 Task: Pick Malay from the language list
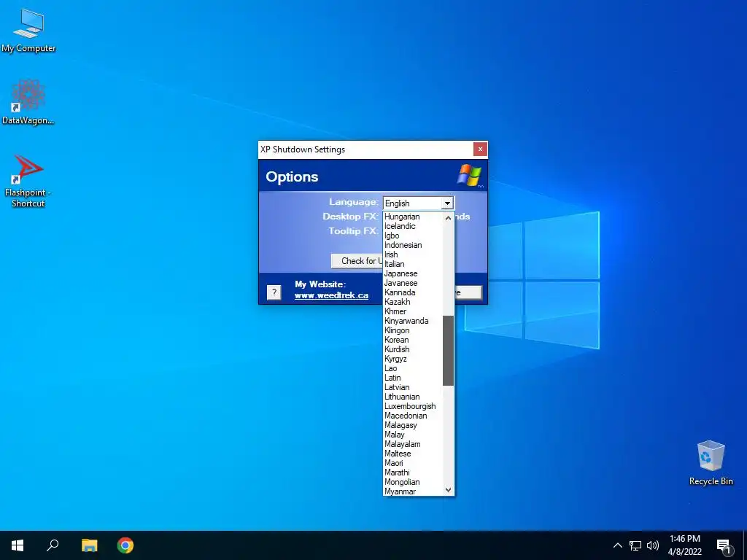coord(414,435)
